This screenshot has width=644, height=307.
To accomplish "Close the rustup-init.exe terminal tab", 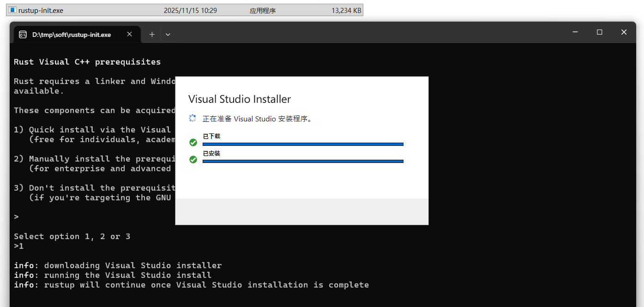I will click(x=130, y=34).
